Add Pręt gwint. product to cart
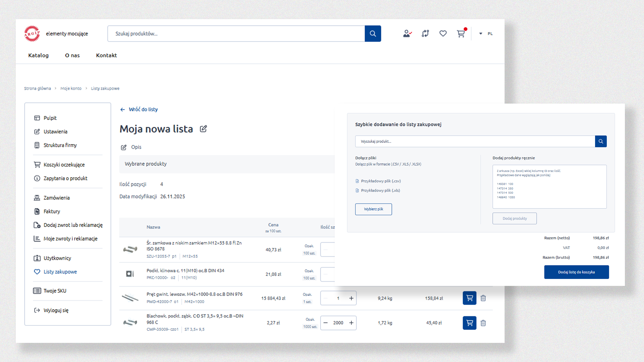Screen dimensions: 644x362 469,298
